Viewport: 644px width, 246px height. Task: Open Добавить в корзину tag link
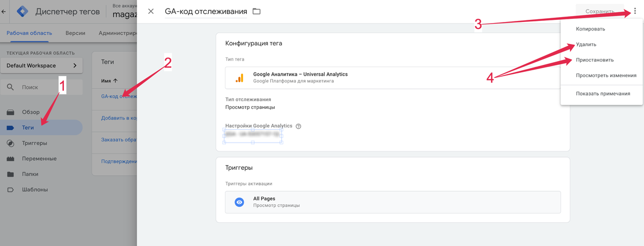tap(119, 118)
